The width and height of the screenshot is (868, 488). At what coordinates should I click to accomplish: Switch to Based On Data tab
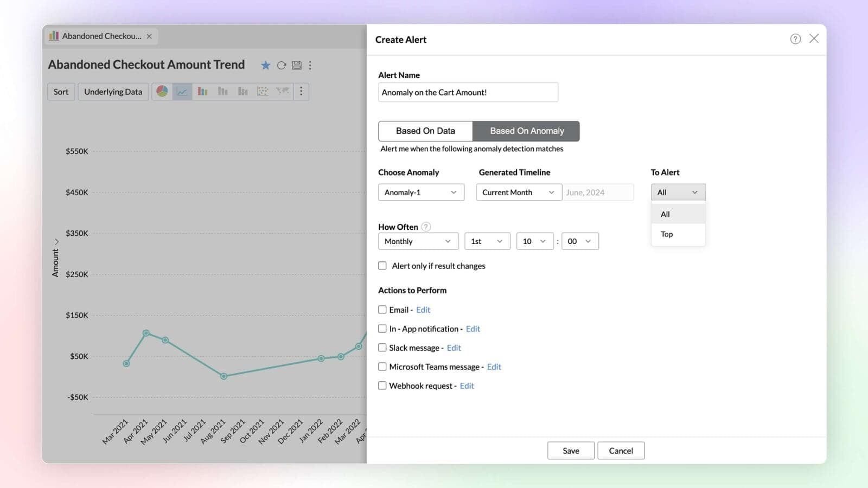click(x=425, y=131)
